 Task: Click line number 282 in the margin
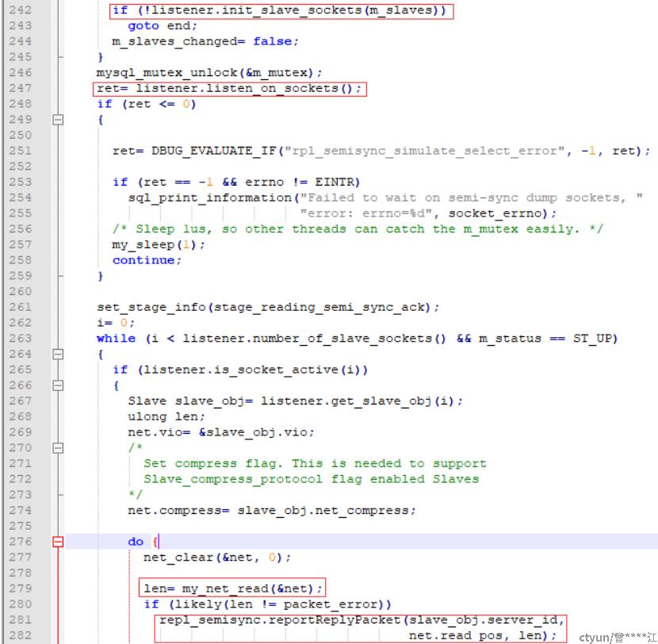(x=21, y=635)
